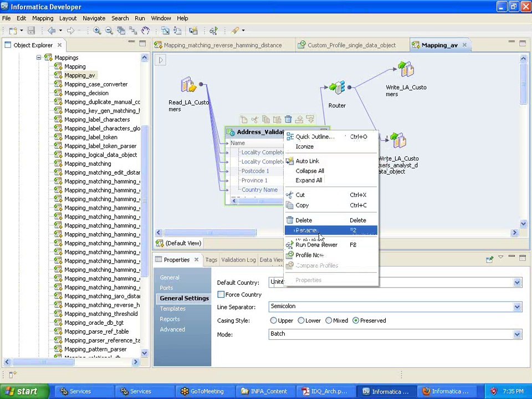
Task: Click the Run mapping toolbar icon
Action: pyautogui.click(x=213, y=30)
